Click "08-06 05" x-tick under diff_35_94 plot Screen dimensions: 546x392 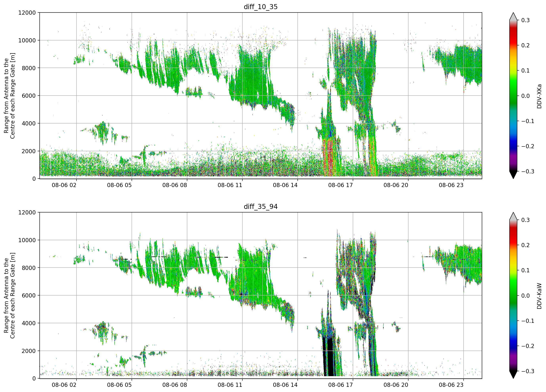click(x=120, y=385)
